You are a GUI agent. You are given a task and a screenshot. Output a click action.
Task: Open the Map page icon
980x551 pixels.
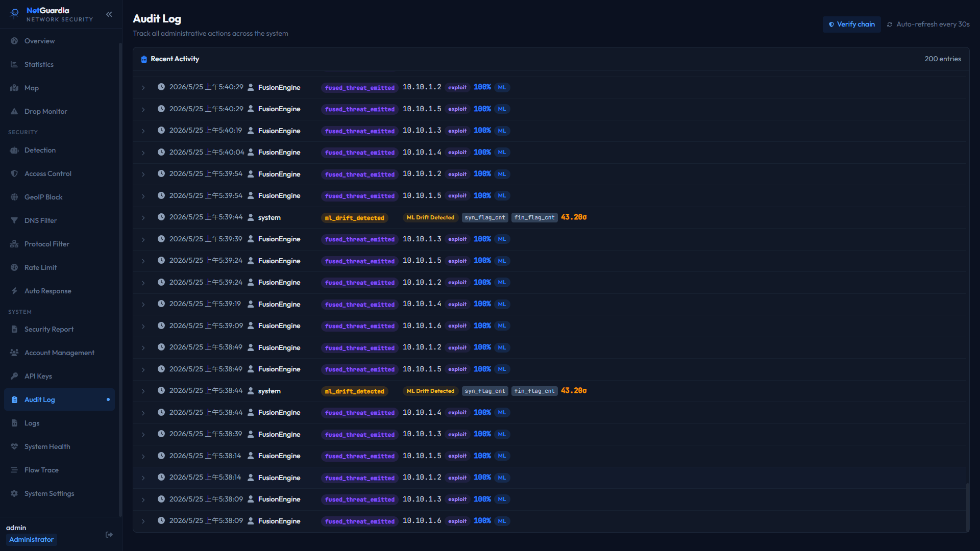[x=14, y=88]
